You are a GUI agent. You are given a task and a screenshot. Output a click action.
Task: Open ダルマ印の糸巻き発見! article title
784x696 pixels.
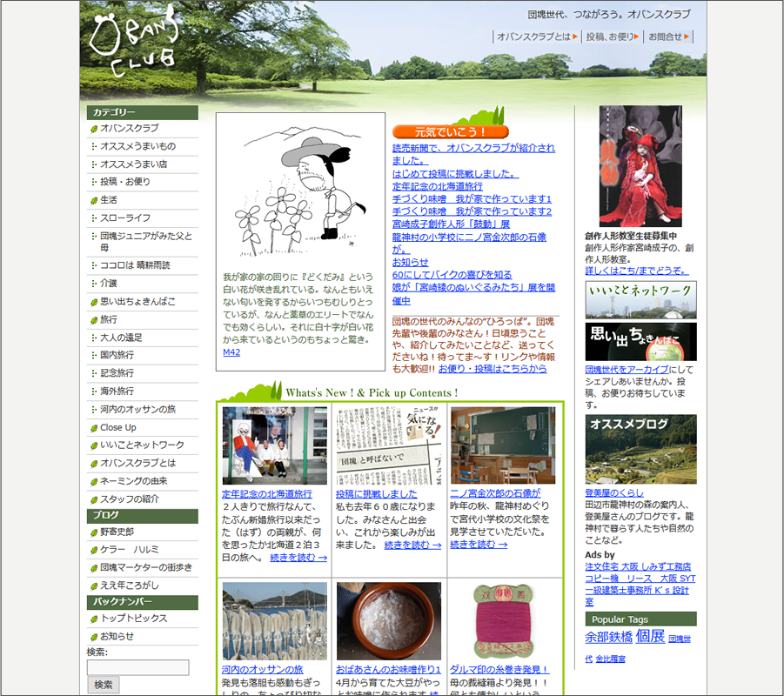pyautogui.click(x=499, y=670)
